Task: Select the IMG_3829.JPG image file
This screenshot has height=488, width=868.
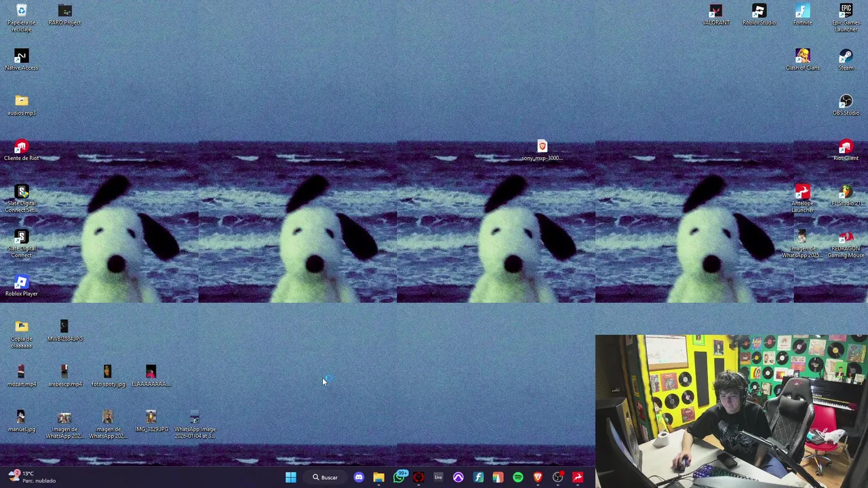Action: 151,422
